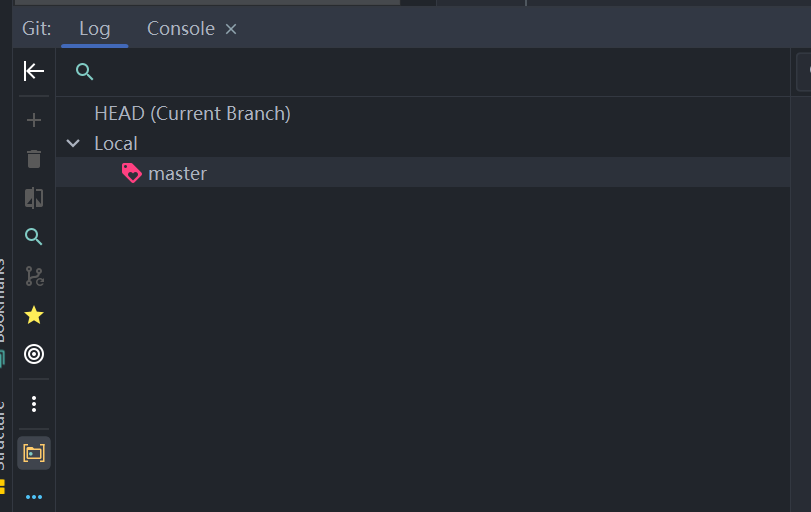Open the Structure tool window

(4, 435)
